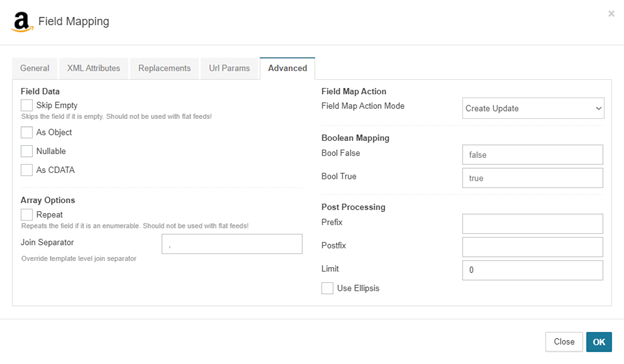Enable the Repeat array option
The image size is (624, 364).
(27, 215)
